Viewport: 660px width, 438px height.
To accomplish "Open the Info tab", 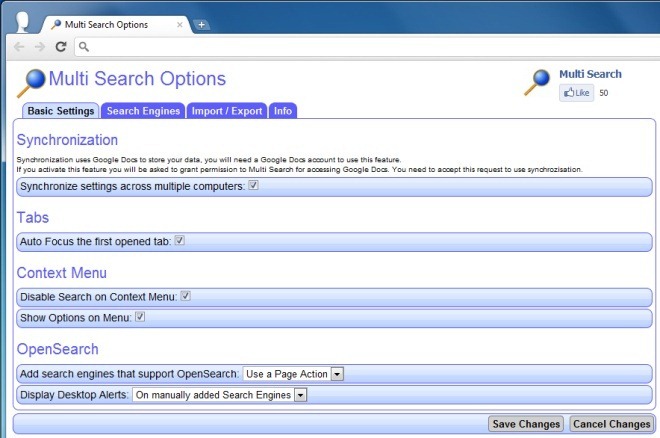I will pyautogui.click(x=283, y=111).
